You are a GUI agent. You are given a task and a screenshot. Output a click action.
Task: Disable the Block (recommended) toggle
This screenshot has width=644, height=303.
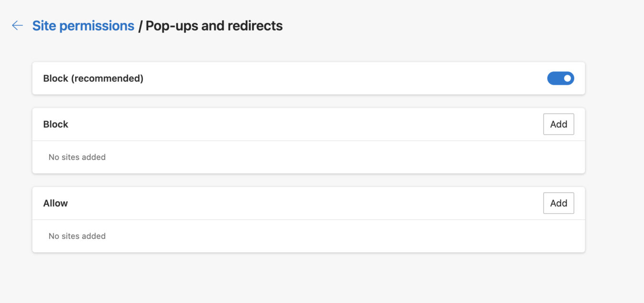click(x=560, y=79)
